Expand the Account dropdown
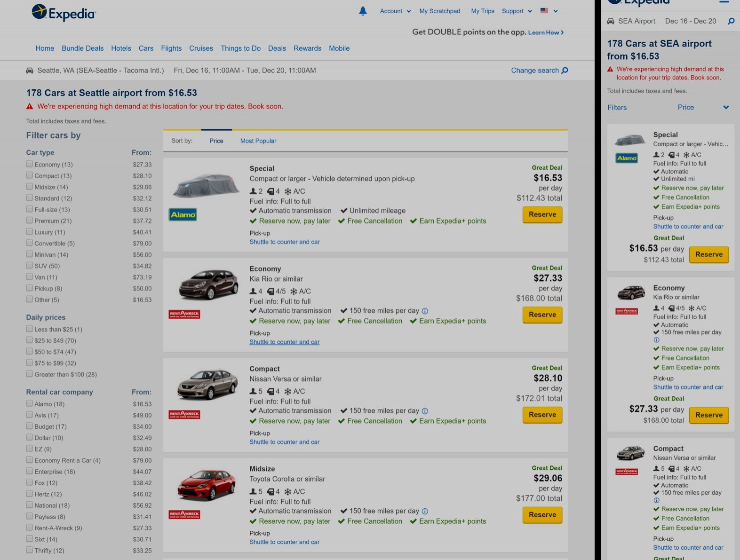 pyautogui.click(x=395, y=11)
